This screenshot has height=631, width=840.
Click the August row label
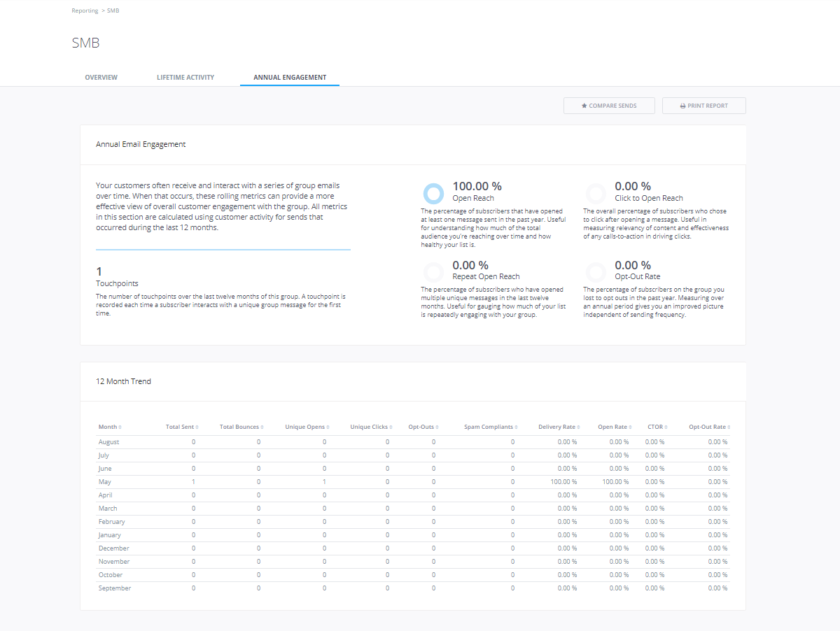point(108,442)
